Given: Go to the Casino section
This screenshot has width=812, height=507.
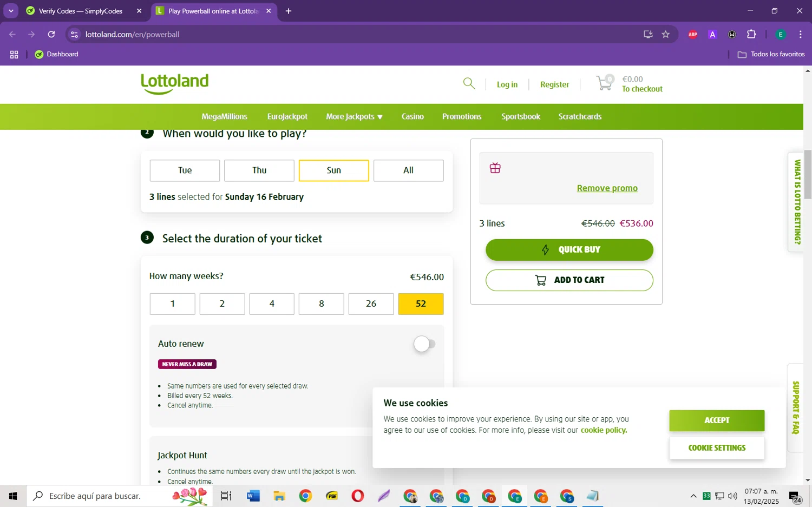Looking at the screenshot, I should point(412,116).
